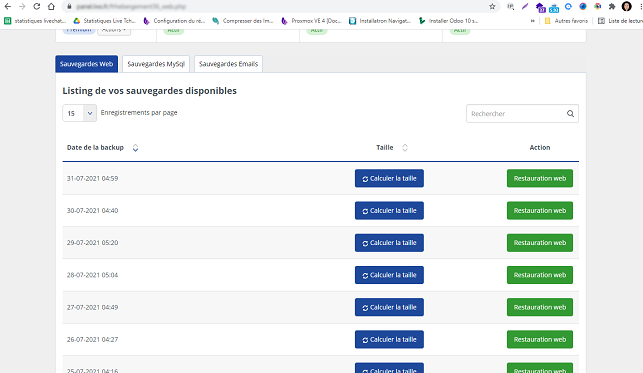Restore web backup of 31-07-2021
This screenshot has width=643, height=373.
click(x=540, y=178)
